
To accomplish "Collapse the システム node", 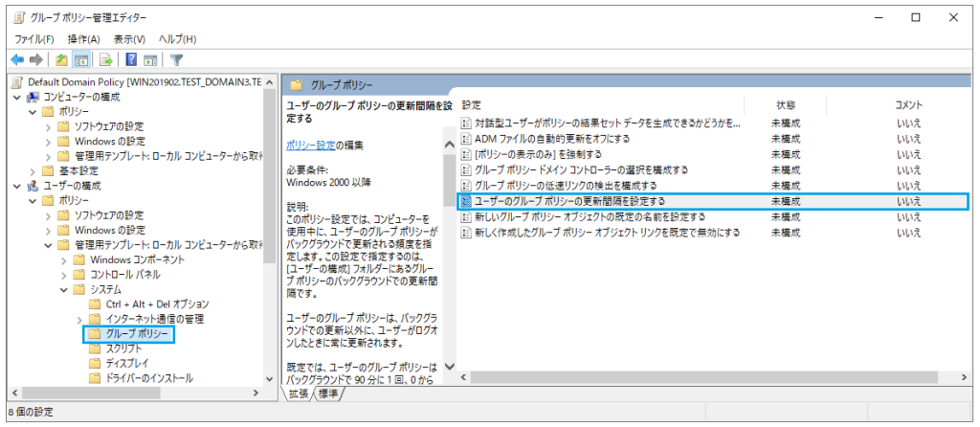I will click(x=63, y=289).
